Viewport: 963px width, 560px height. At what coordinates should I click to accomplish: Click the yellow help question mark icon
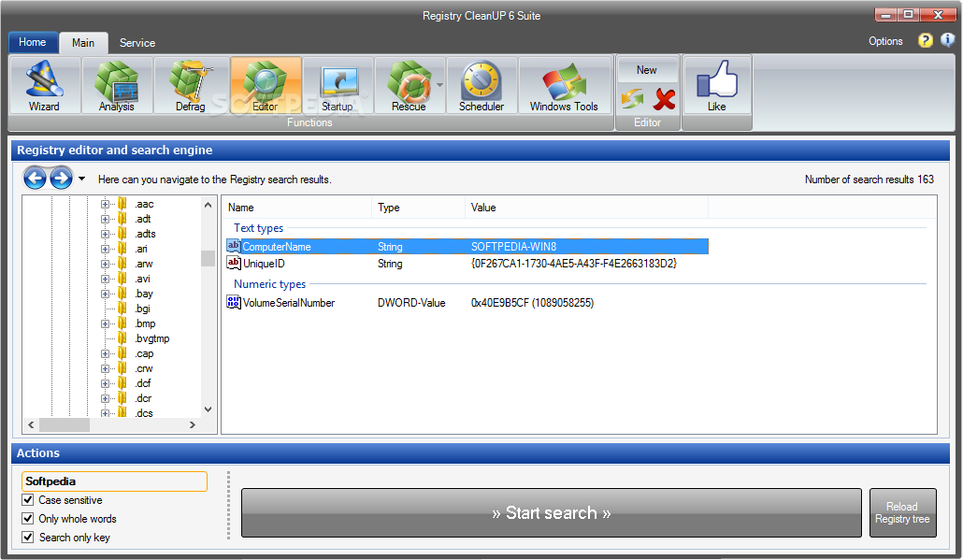tap(925, 40)
